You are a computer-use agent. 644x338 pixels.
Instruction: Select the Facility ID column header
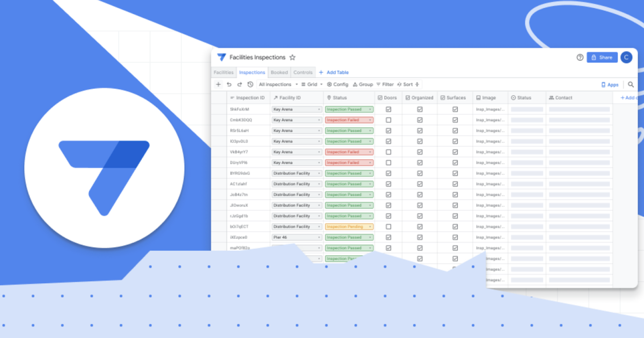click(x=296, y=98)
